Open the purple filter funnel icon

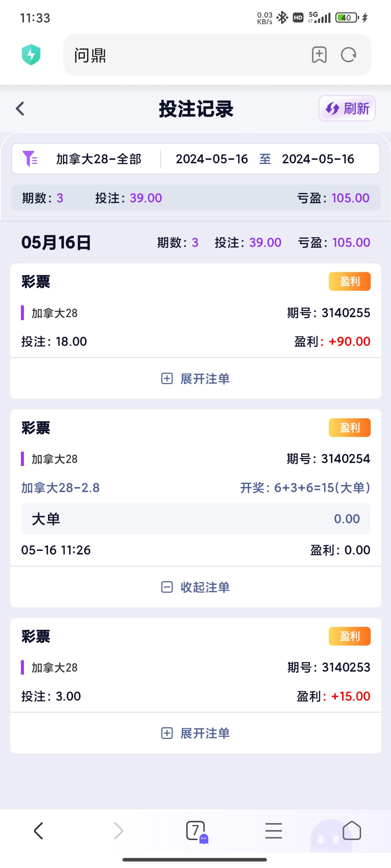(x=30, y=159)
